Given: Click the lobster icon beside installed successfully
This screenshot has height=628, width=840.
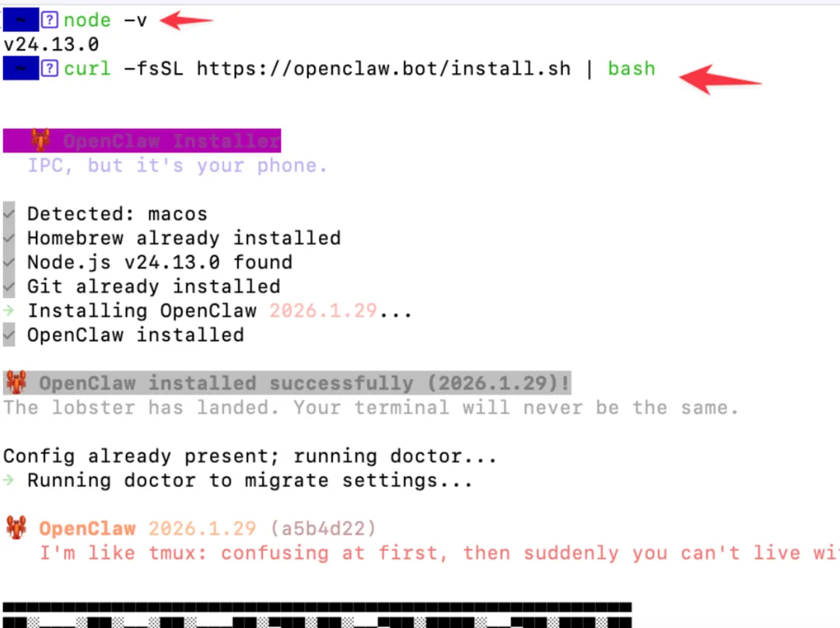Looking at the screenshot, I should [16, 383].
